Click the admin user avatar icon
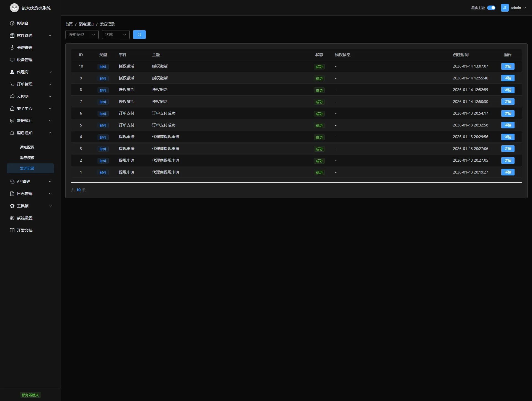The height and width of the screenshot is (401, 532). [x=505, y=8]
